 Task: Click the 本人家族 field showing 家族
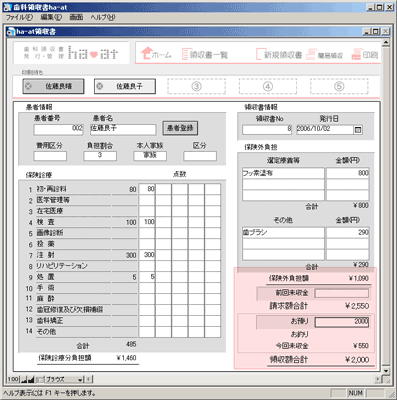point(150,156)
